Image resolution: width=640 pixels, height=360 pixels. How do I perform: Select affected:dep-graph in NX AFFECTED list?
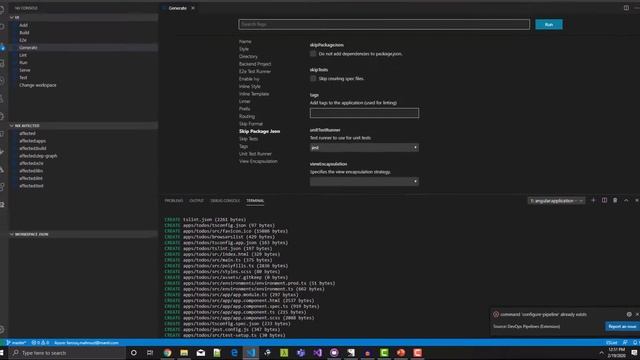click(38, 156)
